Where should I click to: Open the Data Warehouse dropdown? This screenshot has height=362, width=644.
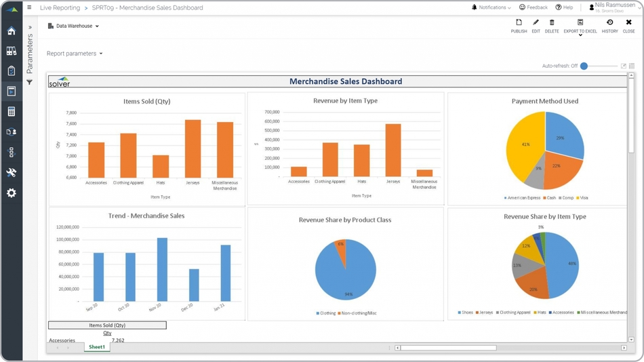[x=74, y=26]
